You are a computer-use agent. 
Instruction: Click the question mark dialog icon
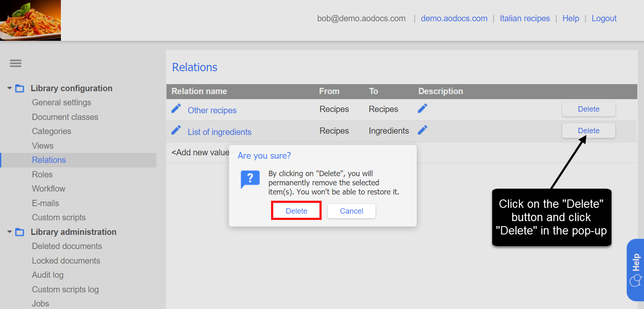[x=250, y=179]
